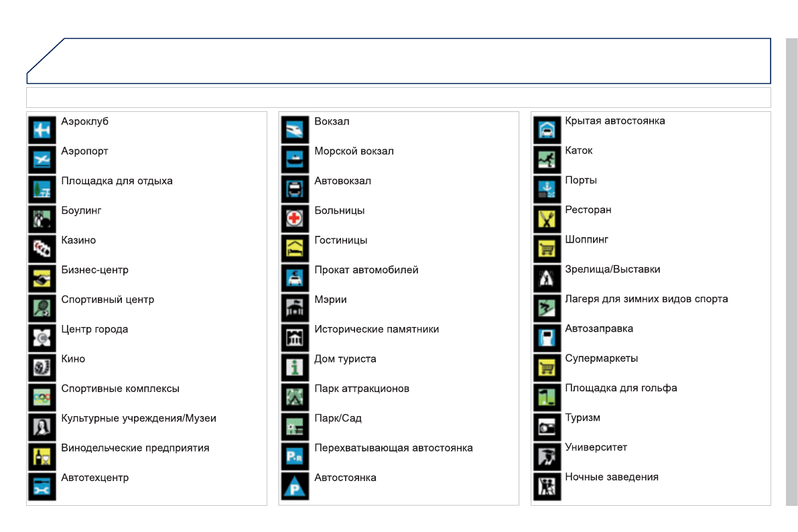The width and height of the screenshot is (798, 532).
Task: Click the Гостиницы hotel icon
Action: coord(294,249)
